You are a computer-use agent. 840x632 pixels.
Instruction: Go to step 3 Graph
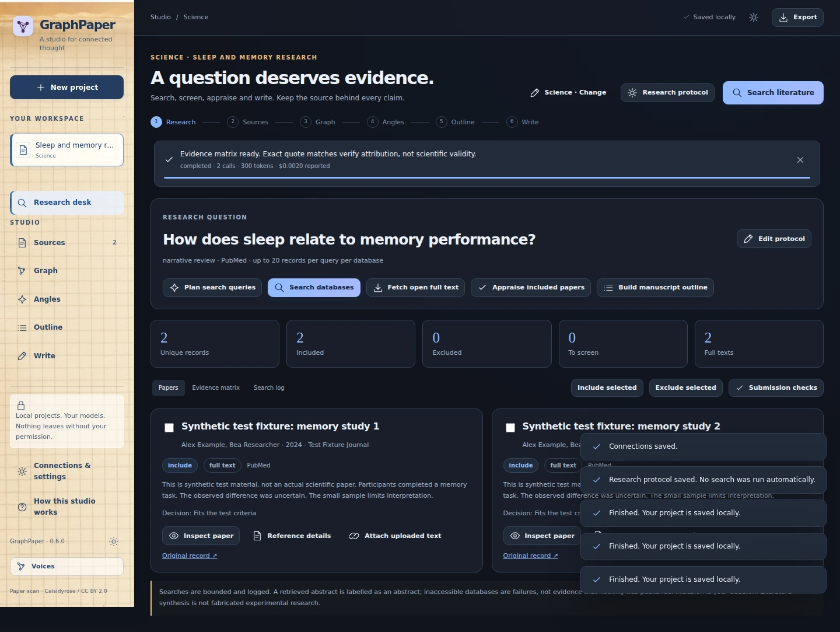point(318,122)
